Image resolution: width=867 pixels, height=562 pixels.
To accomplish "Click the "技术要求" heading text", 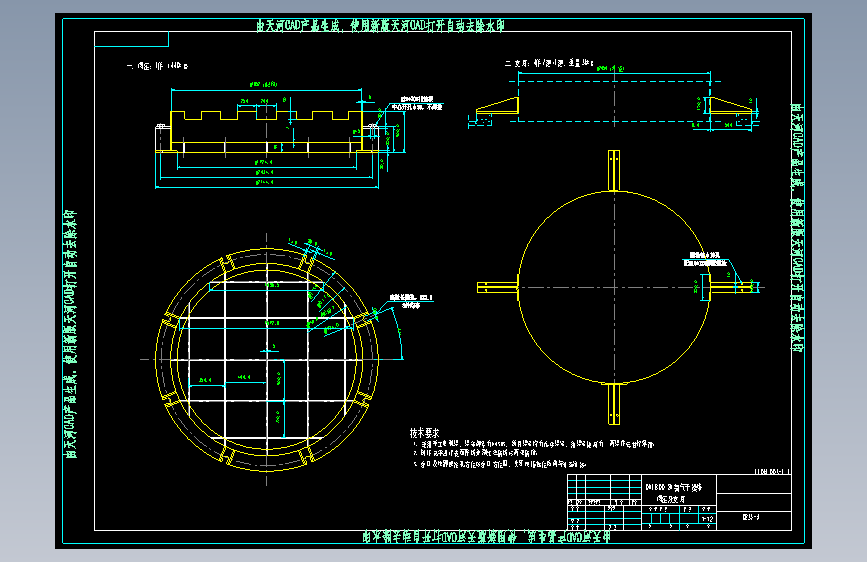I will [424, 433].
